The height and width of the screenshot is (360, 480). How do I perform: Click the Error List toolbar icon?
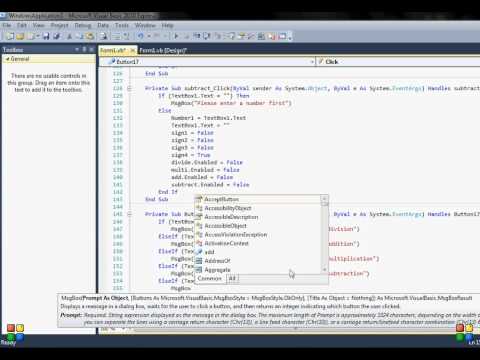(271, 36)
